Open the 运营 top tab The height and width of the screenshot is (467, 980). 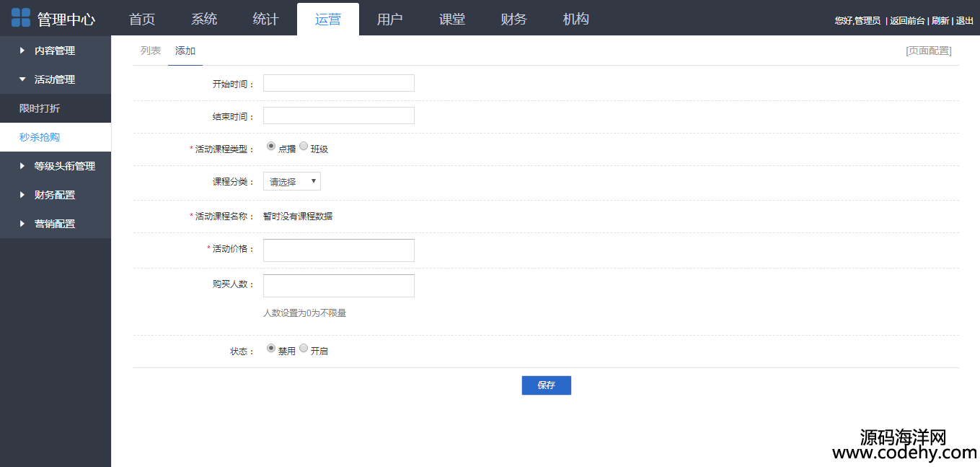click(328, 19)
